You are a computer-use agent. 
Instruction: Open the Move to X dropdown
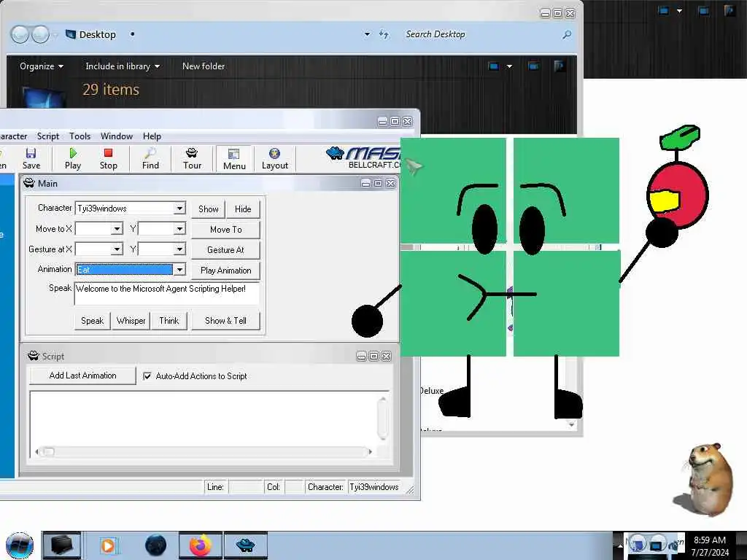117,229
